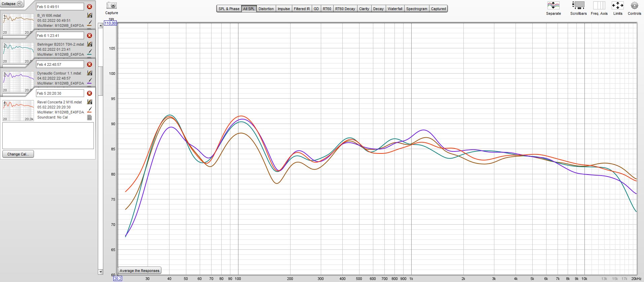Open the Waterfall tab
The width and height of the screenshot is (644, 282).
pyautogui.click(x=395, y=9)
